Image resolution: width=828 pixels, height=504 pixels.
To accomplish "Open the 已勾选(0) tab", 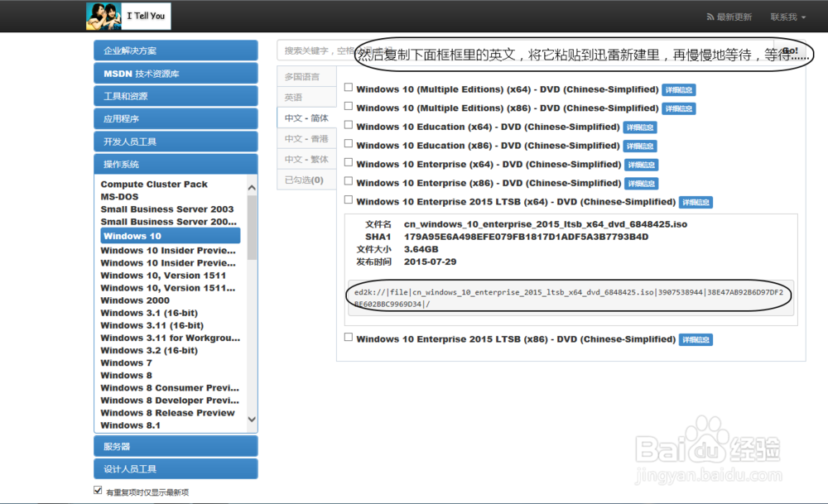I will click(307, 180).
